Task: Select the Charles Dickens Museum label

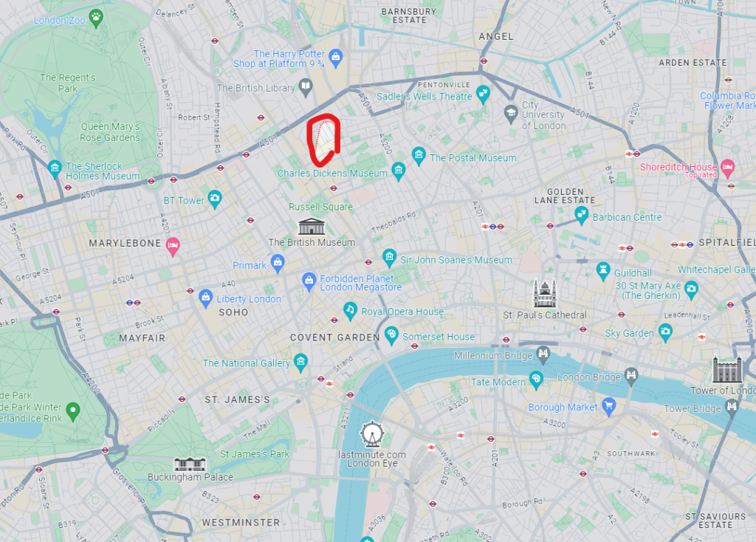Action: coord(332,173)
